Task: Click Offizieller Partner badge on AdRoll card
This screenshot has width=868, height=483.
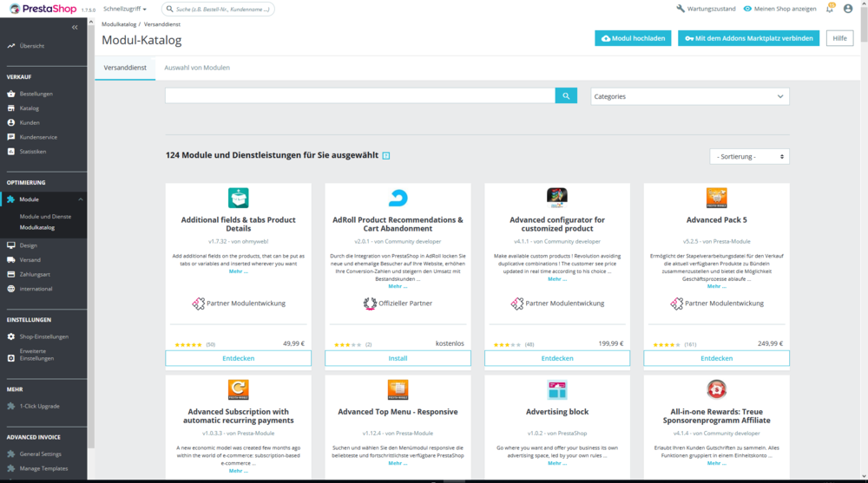Action: (398, 304)
